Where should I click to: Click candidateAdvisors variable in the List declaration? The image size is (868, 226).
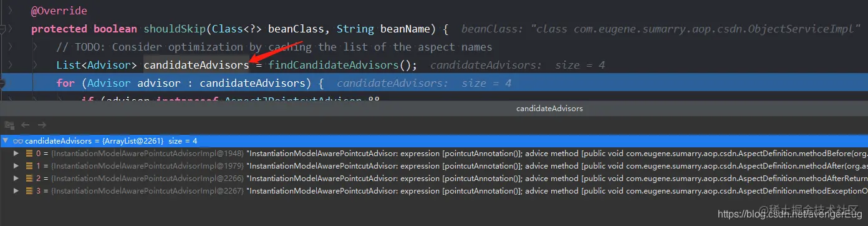click(x=196, y=65)
